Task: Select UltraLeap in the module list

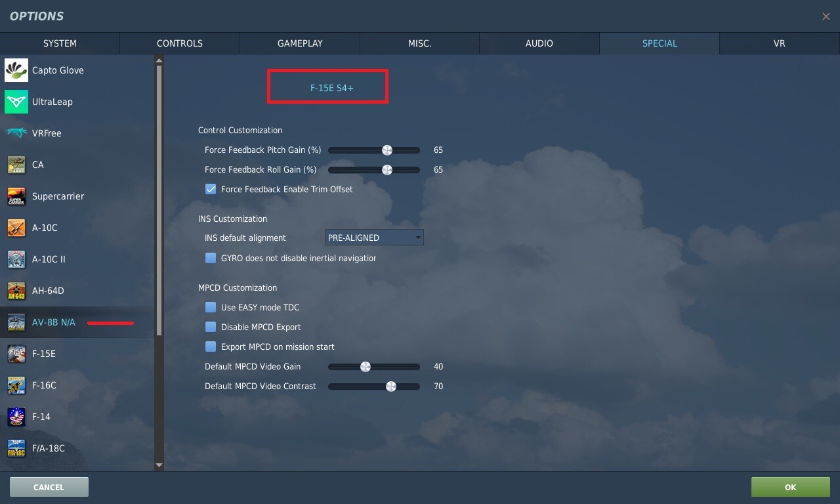Action: 77,102
